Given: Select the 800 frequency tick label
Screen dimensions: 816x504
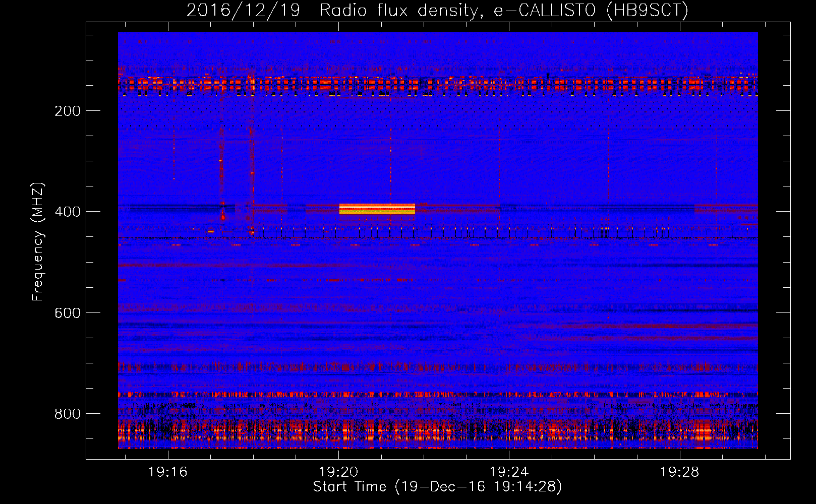Looking at the screenshot, I should pyautogui.click(x=68, y=414).
